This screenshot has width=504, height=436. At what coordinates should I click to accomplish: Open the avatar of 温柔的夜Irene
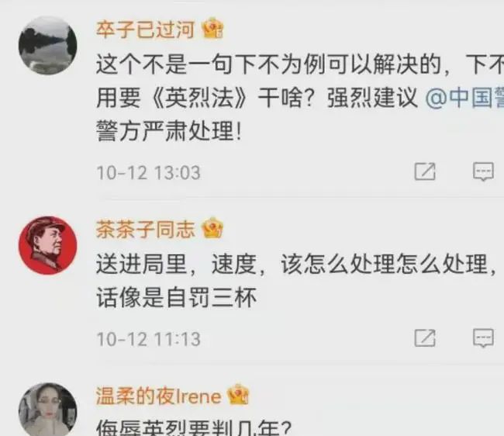[x=47, y=410]
